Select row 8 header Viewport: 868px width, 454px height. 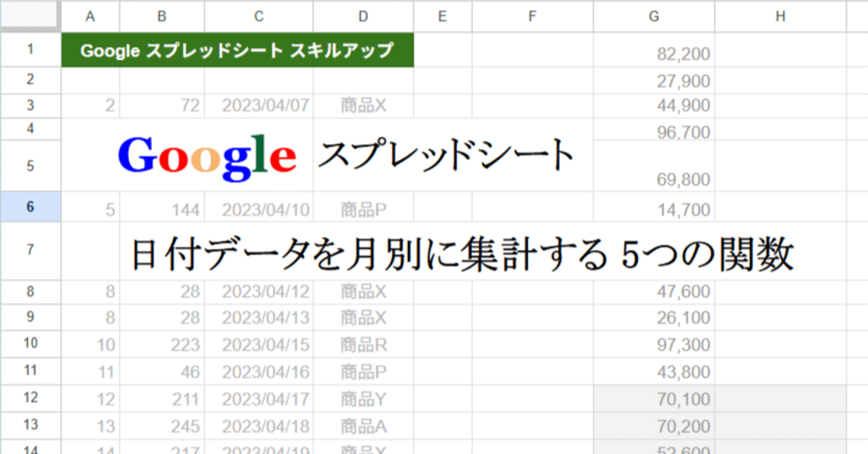click(x=30, y=292)
